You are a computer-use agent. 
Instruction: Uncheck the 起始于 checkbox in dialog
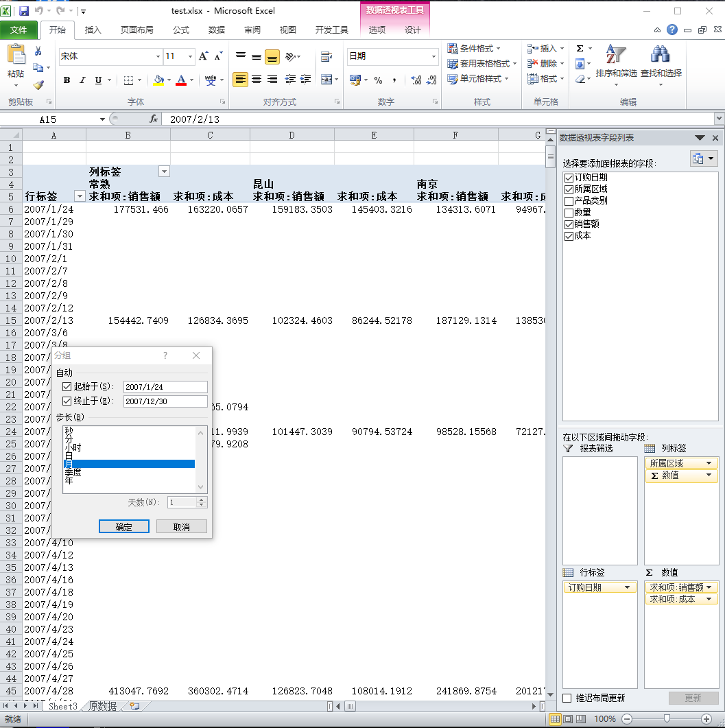click(67, 387)
